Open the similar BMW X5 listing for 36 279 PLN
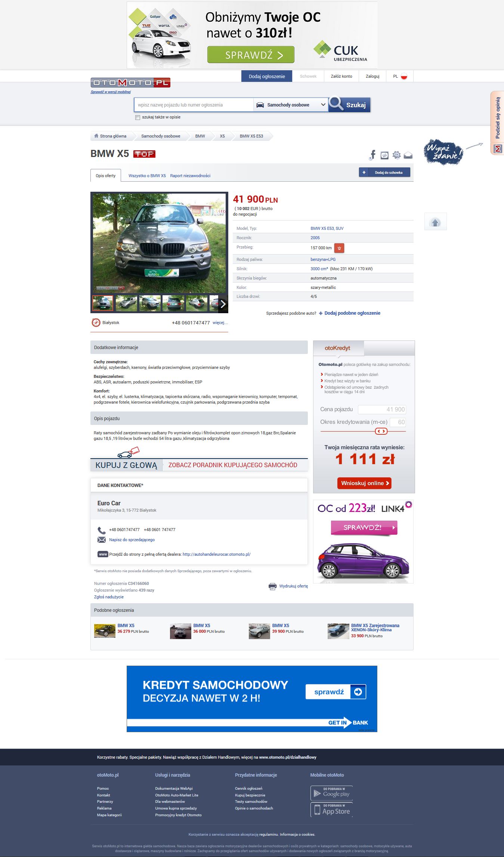Image resolution: width=504 pixels, height=857 pixels. 126,625
